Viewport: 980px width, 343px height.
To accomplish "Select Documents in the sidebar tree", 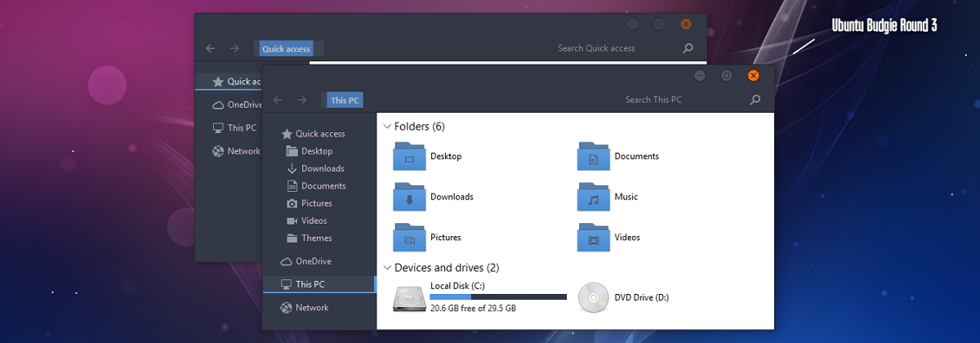I will coord(323,186).
